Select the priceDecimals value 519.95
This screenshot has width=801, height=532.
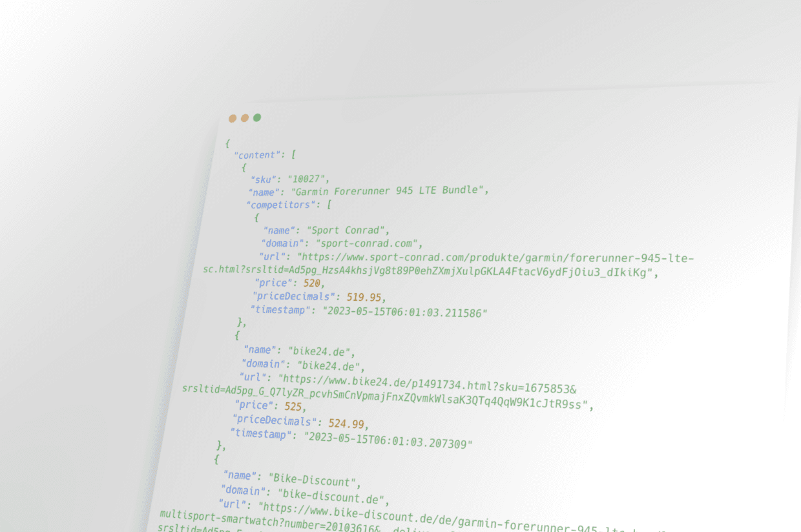pyautogui.click(x=364, y=298)
